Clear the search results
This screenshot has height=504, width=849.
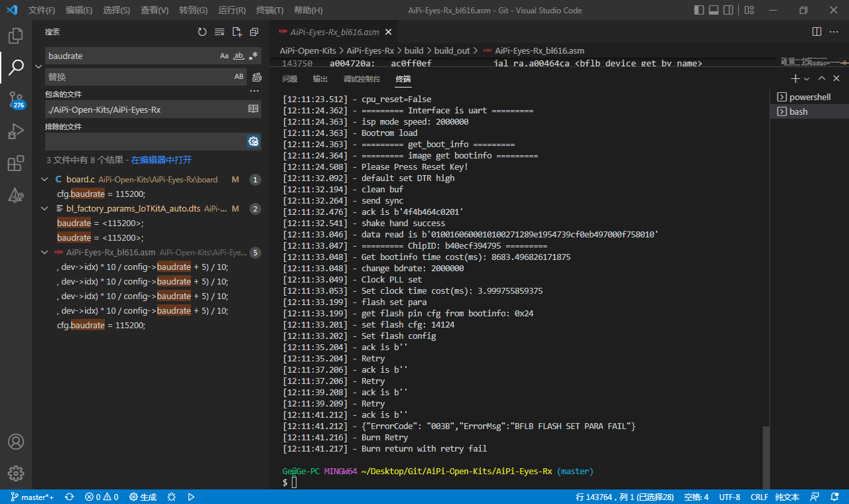pyautogui.click(x=220, y=32)
